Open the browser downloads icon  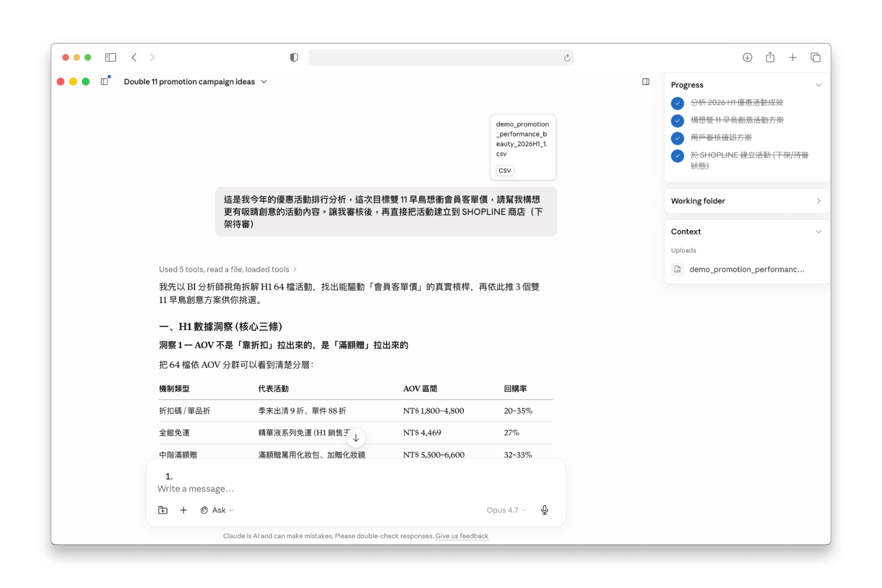coord(747,57)
